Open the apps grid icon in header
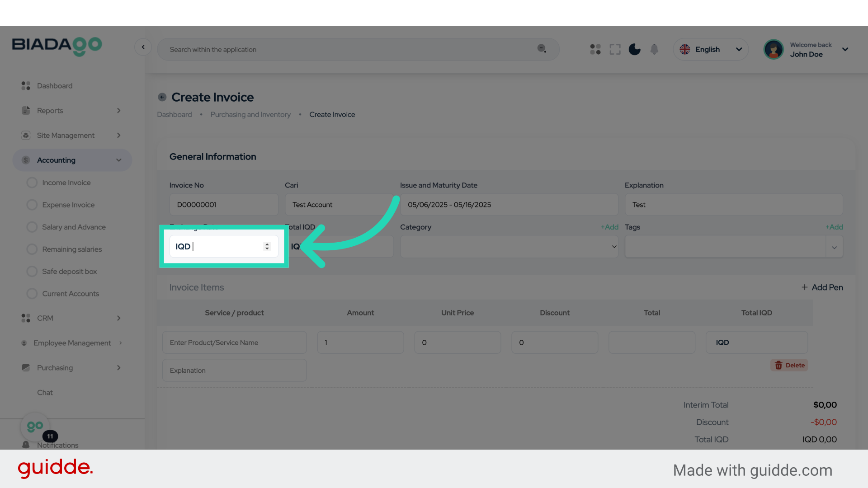Viewport: 868px width, 488px height. 595,49
